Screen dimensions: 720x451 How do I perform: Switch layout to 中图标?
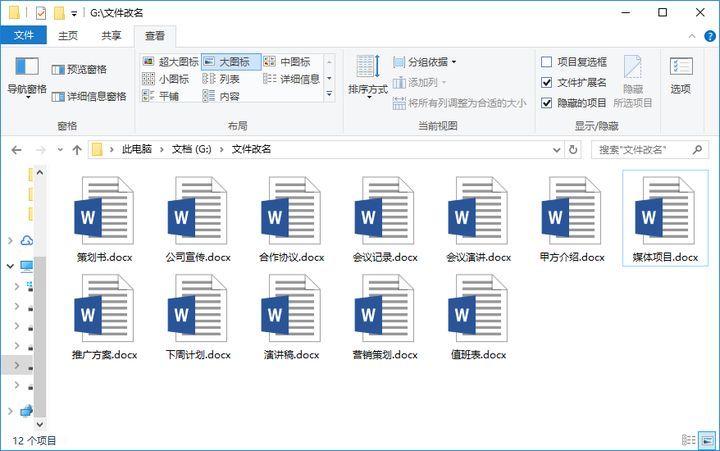(287, 62)
